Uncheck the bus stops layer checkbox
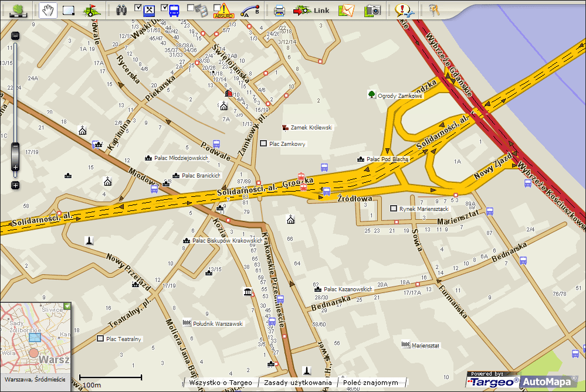 point(164,8)
